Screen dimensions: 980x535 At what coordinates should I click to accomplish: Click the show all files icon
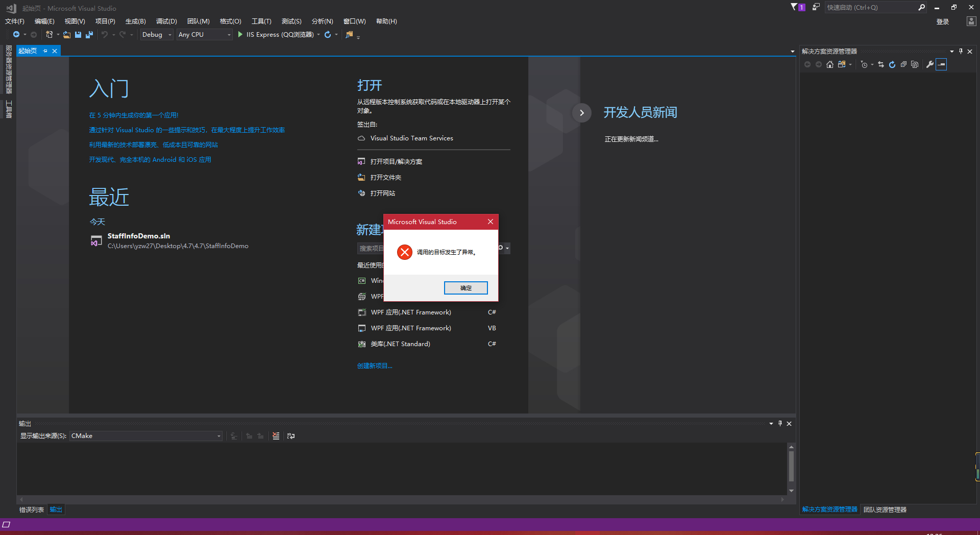(915, 64)
